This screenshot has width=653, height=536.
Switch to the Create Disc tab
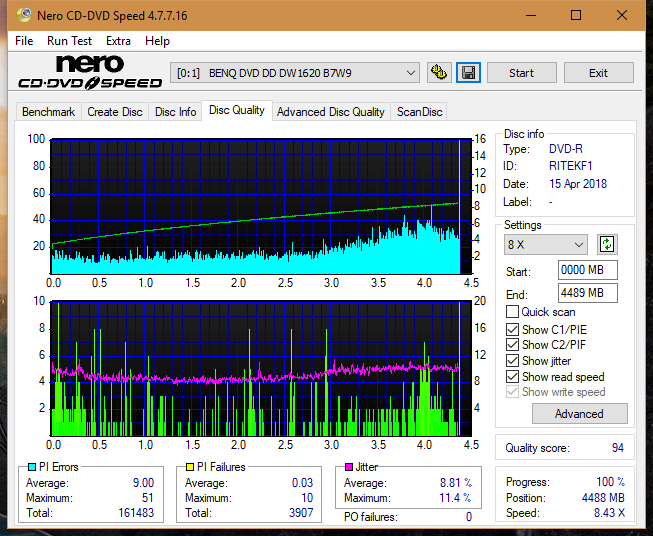pos(115,112)
